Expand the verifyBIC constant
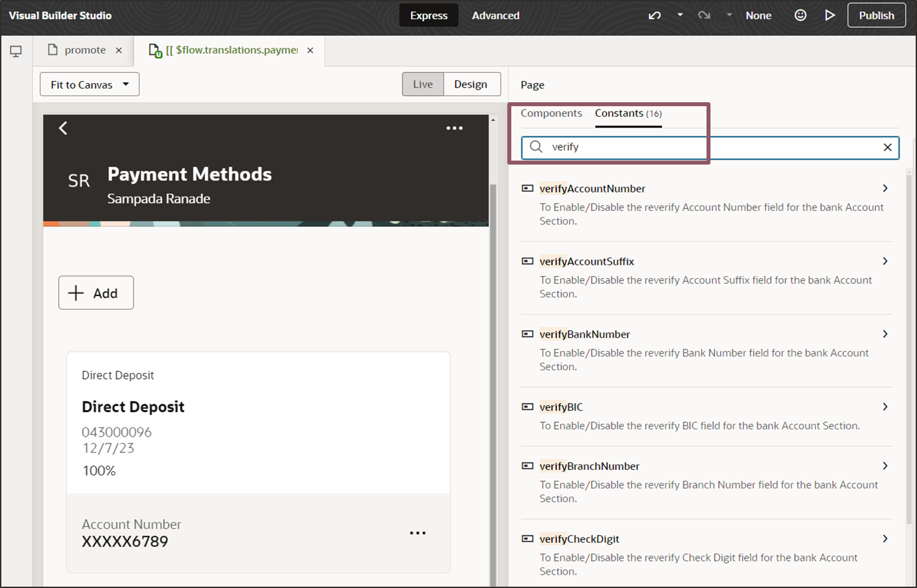 tap(885, 407)
